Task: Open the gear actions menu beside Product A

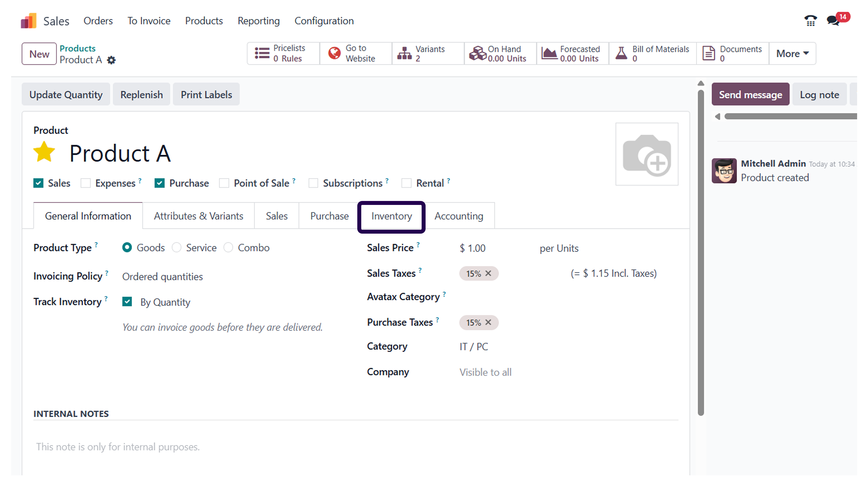Action: point(111,60)
